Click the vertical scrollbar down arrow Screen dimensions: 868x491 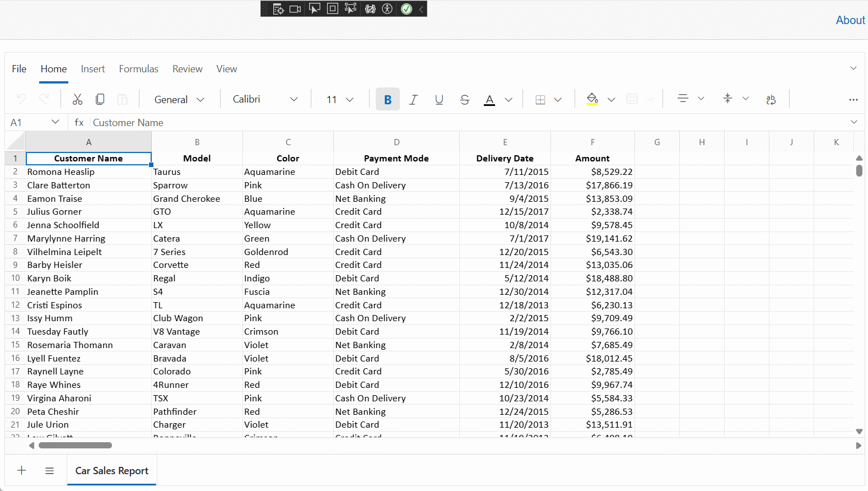pyautogui.click(x=859, y=432)
